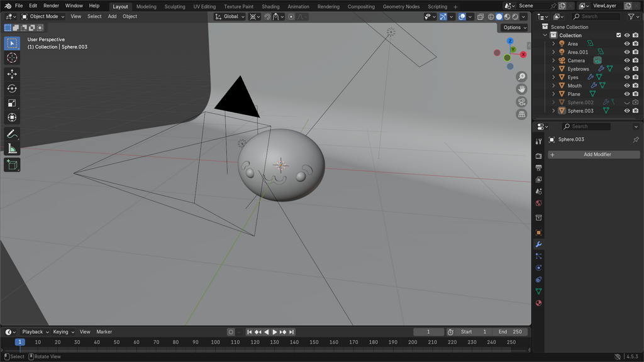644x362 pixels.
Task: Select the Measure tool
Action: click(x=12, y=149)
